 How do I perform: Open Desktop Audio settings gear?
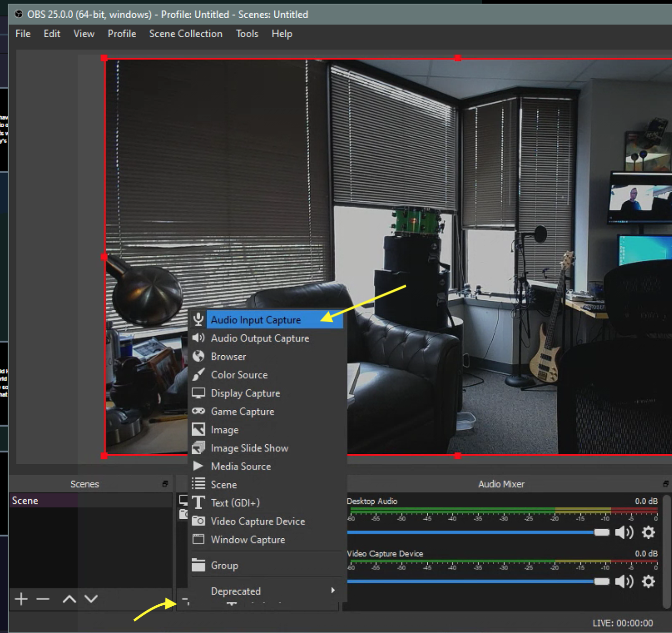coord(648,532)
